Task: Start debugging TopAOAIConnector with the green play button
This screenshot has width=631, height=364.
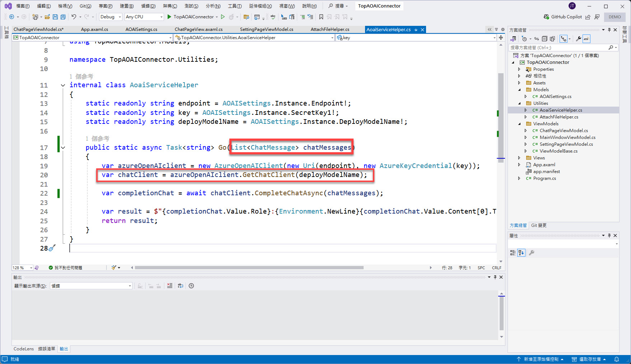Action: (x=169, y=17)
